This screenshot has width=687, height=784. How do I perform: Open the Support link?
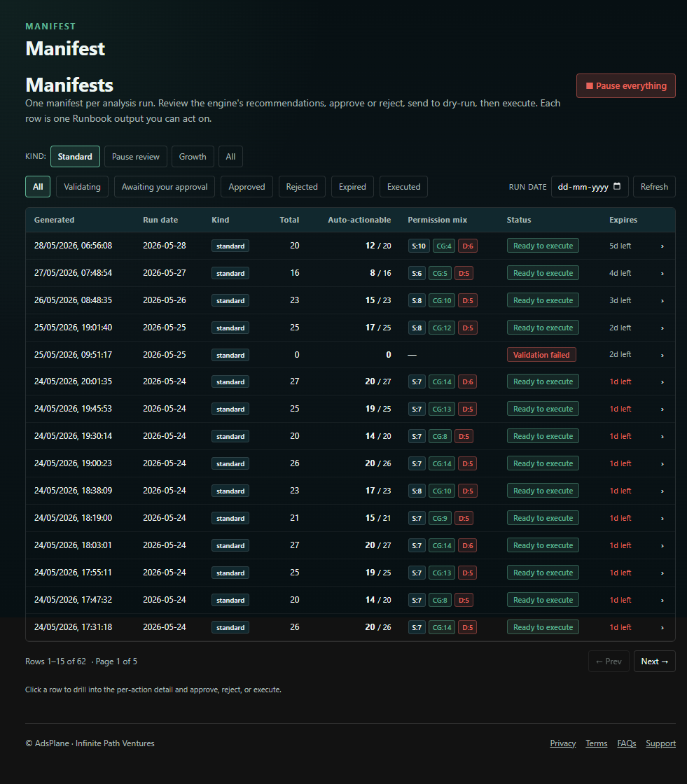(660, 743)
